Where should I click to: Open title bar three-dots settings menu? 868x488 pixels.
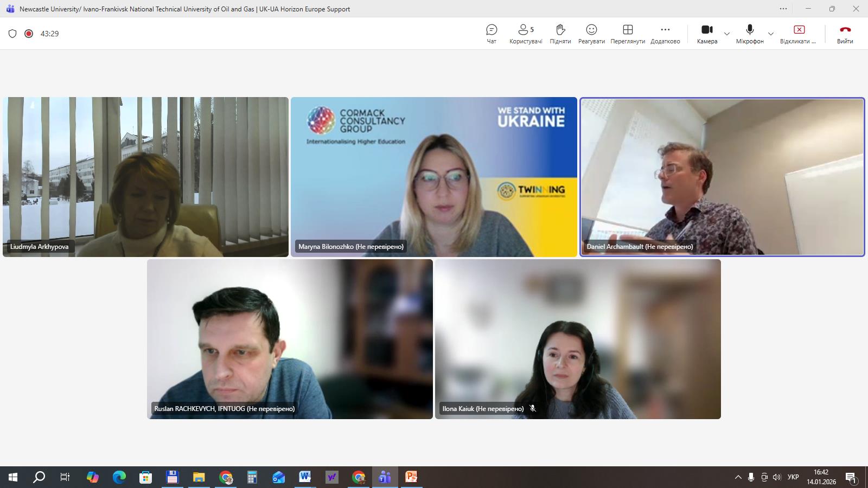click(783, 9)
